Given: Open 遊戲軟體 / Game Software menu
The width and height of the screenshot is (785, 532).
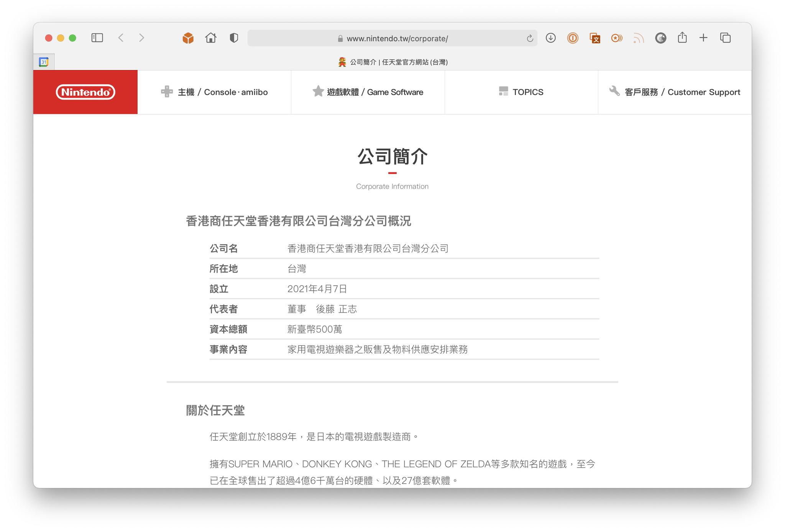Looking at the screenshot, I should point(368,92).
